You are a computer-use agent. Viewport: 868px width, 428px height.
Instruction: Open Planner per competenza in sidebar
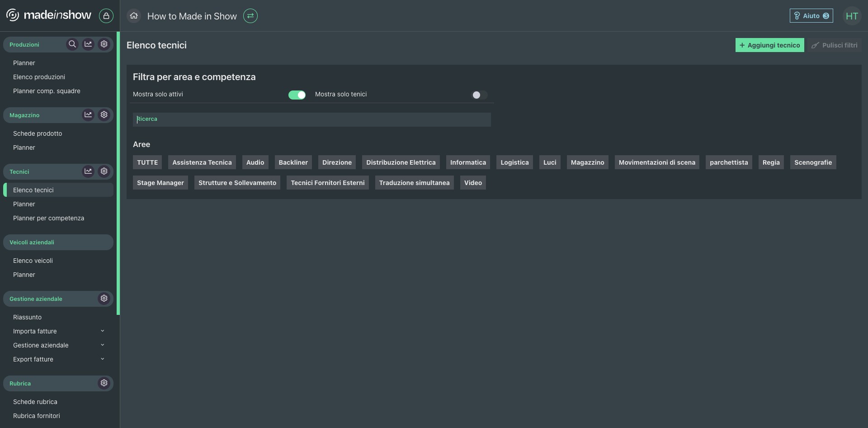pyautogui.click(x=48, y=218)
